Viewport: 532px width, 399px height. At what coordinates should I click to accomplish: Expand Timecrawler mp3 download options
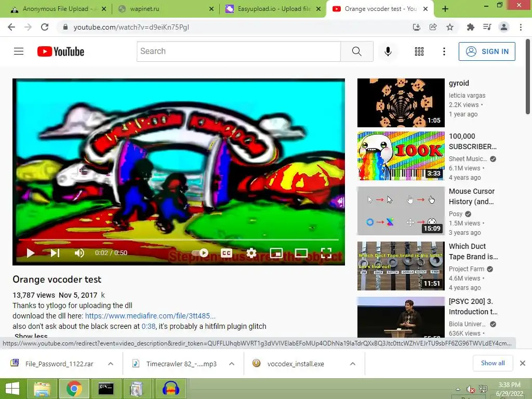pyautogui.click(x=232, y=364)
